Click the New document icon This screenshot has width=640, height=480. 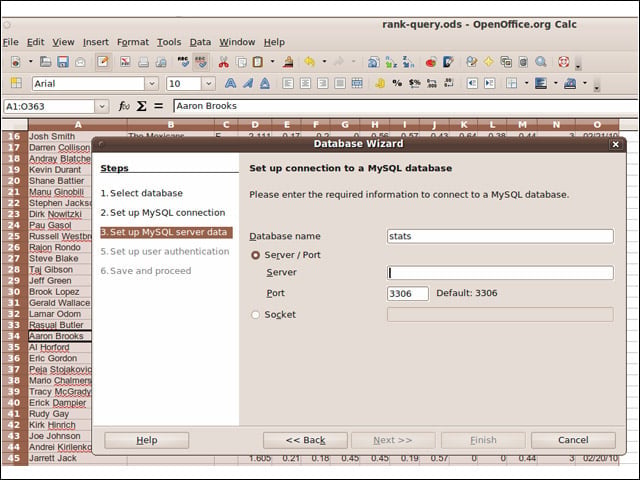(x=16, y=62)
